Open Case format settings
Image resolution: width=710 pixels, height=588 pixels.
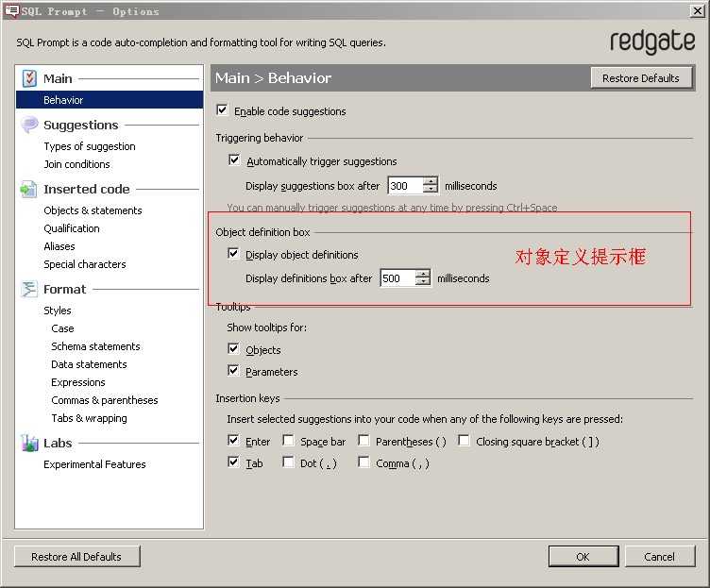(x=62, y=328)
